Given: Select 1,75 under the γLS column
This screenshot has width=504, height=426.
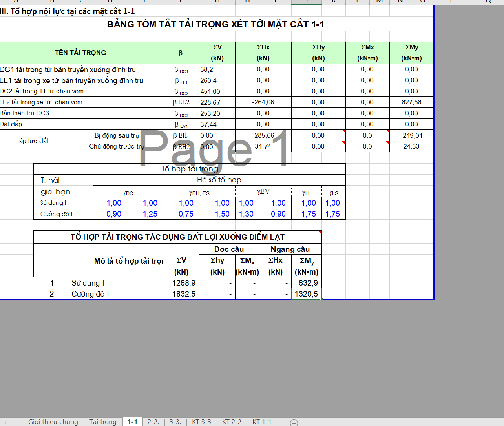Looking at the screenshot, I should (333, 214).
